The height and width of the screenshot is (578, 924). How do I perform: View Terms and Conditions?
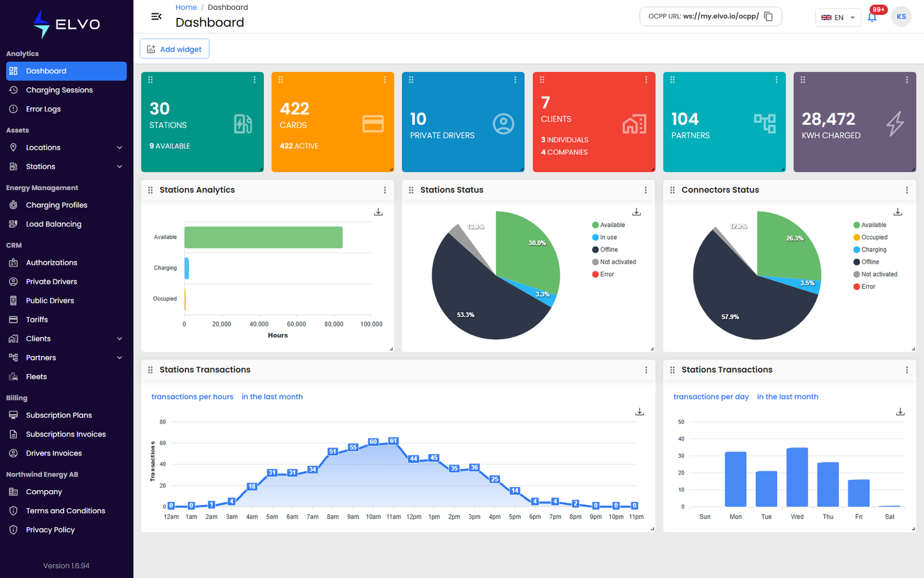(x=66, y=511)
